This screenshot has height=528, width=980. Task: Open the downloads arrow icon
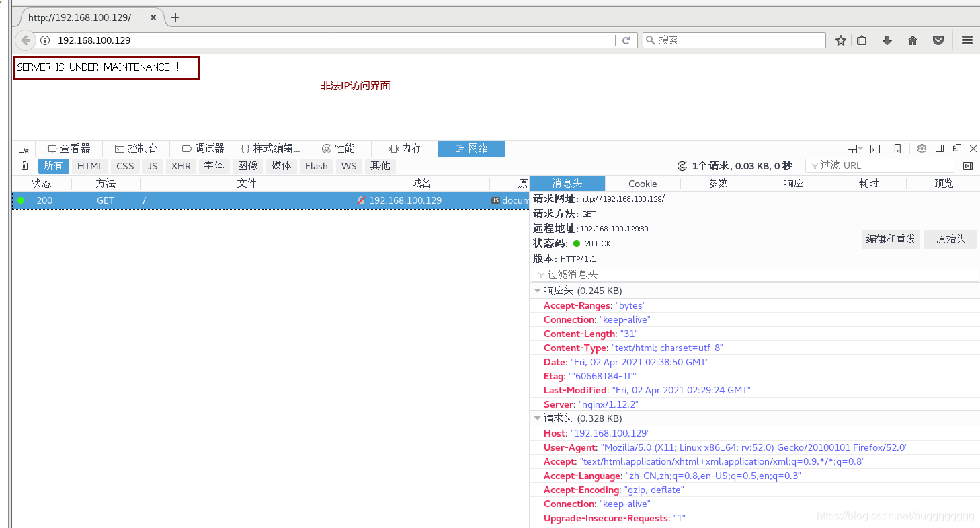tap(887, 40)
